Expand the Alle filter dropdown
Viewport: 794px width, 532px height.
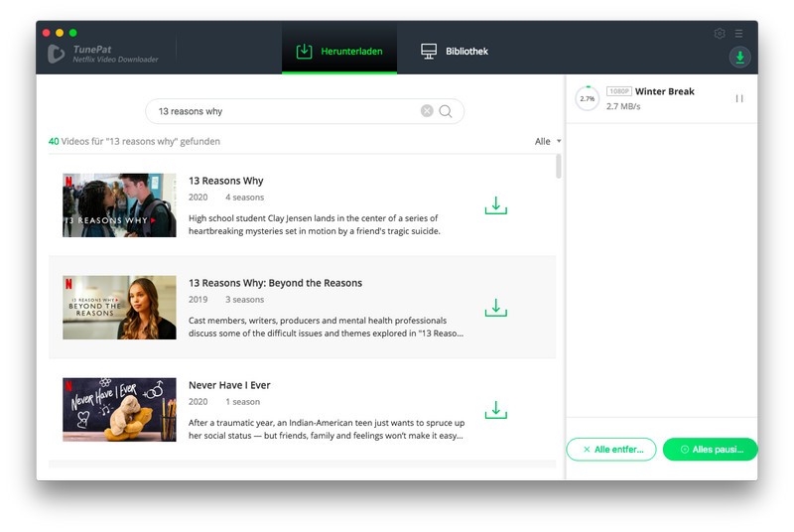[x=548, y=142]
